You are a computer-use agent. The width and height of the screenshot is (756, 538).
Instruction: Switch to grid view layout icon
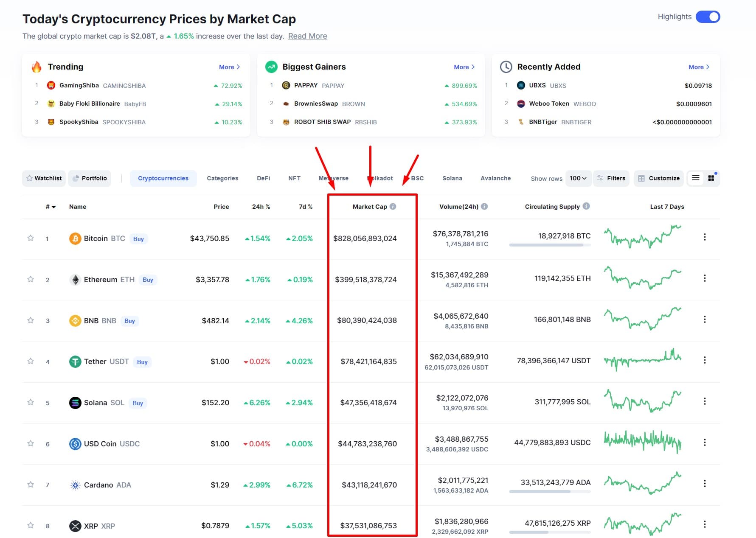pyautogui.click(x=711, y=178)
